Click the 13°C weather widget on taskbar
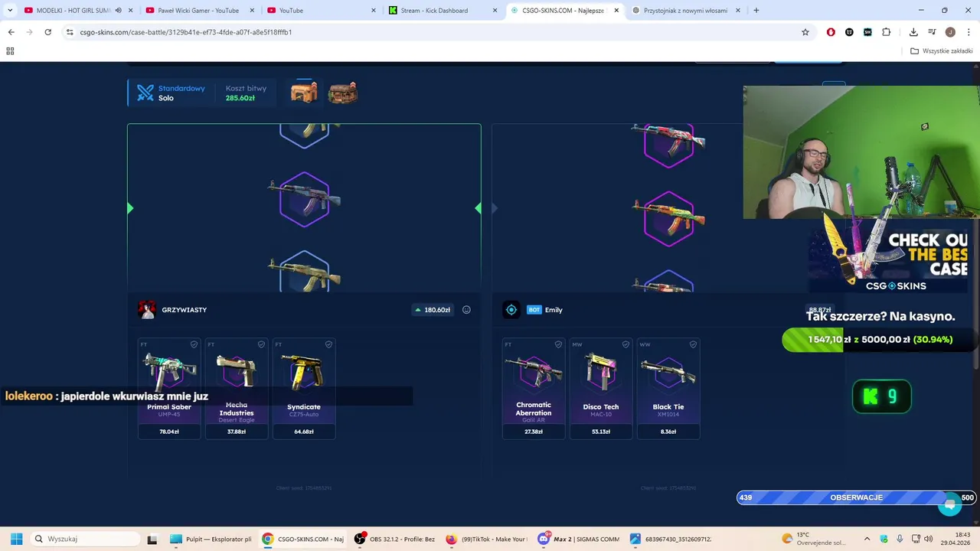This screenshot has height=551, width=980. point(814,539)
